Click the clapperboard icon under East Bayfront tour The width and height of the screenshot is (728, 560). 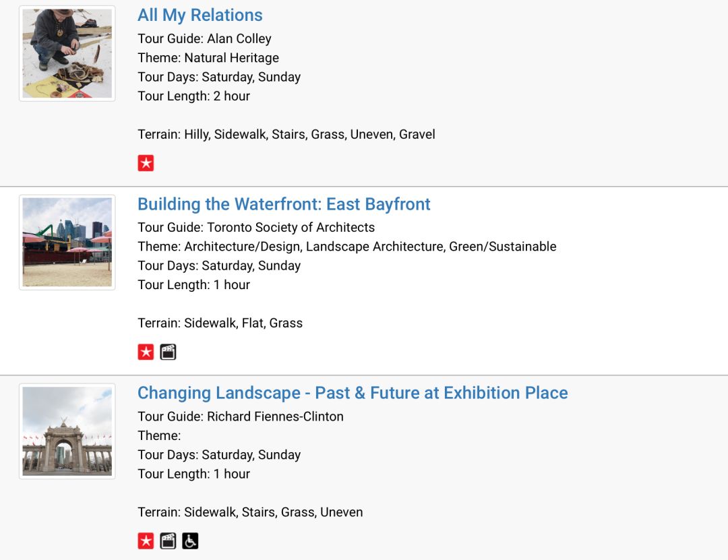pyautogui.click(x=168, y=352)
